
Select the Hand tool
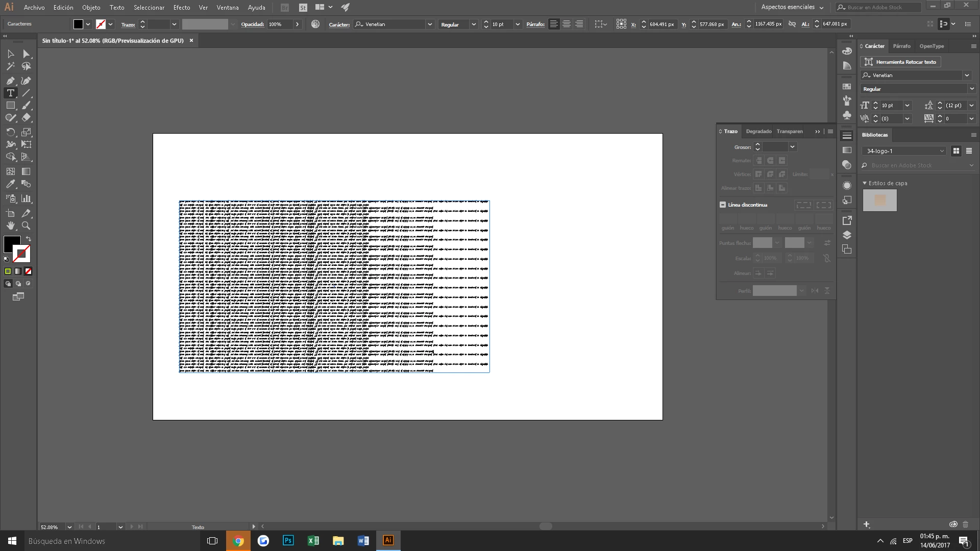pos(10,226)
